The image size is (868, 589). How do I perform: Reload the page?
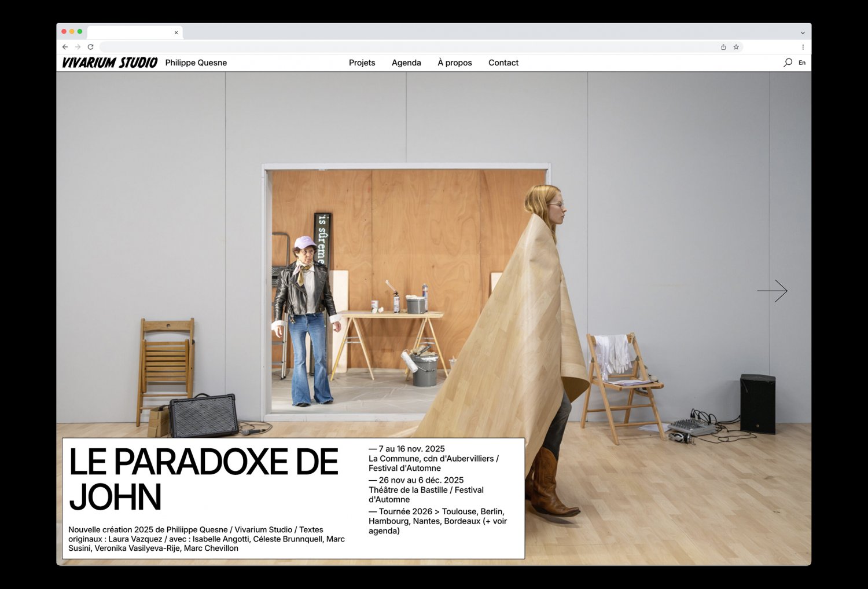click(90, 47)
